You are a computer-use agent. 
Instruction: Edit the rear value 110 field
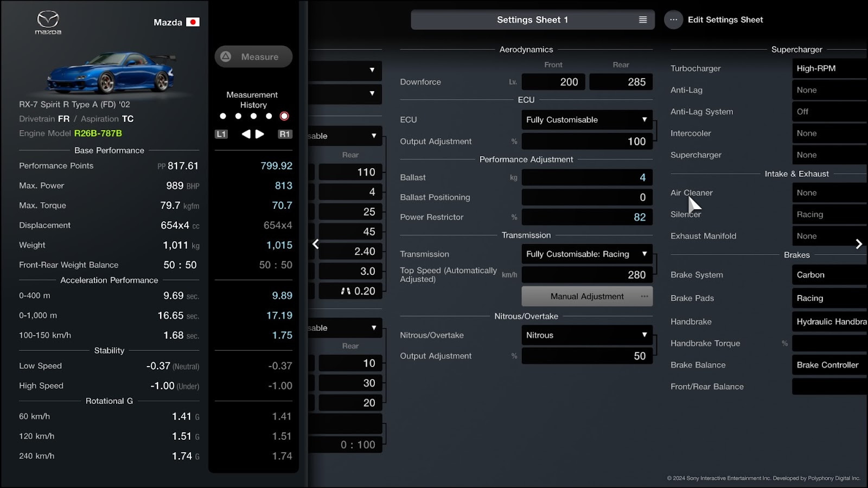350,172
